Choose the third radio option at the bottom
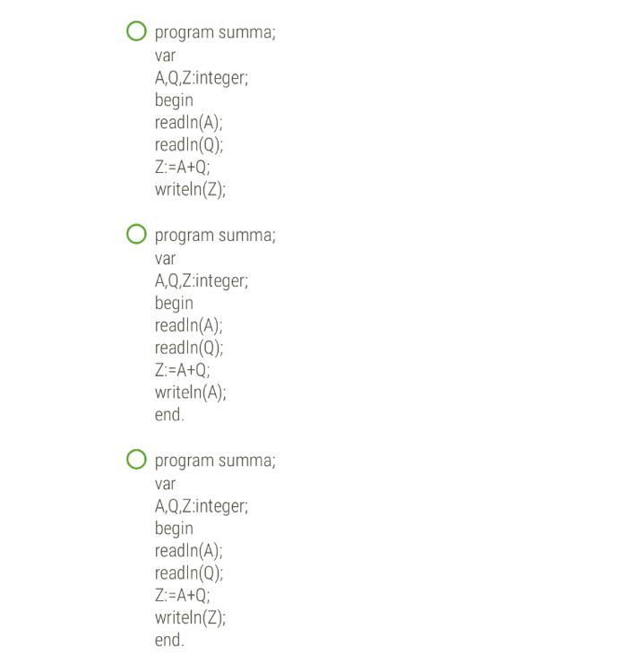 [x=136, y=460]
